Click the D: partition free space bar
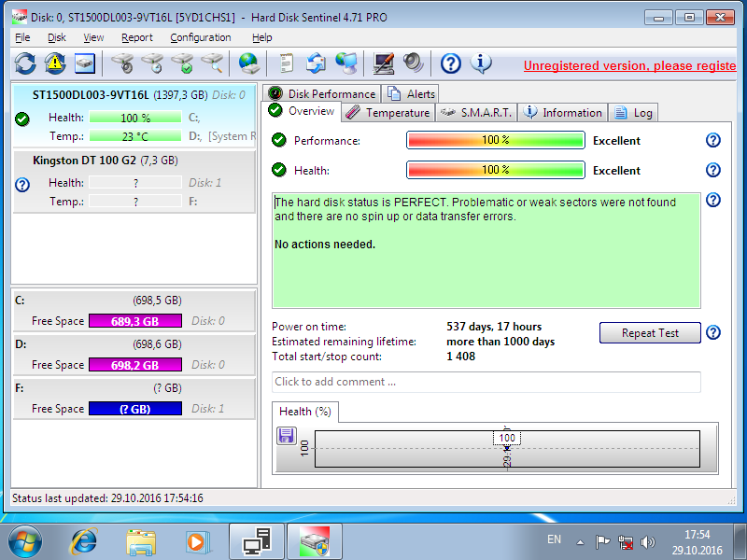Viewport: 747px width, 560px height. point(135,365)
